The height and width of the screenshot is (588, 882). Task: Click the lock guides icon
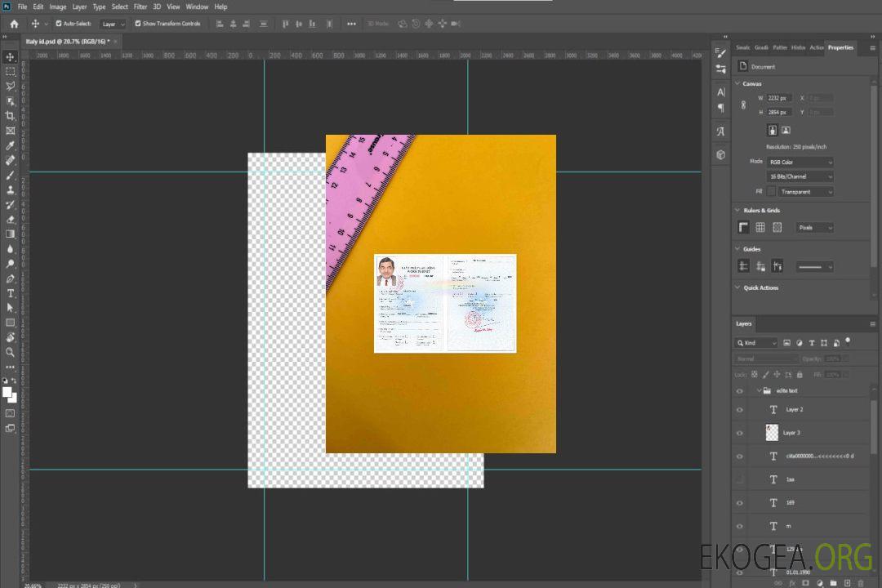(760, 266)
